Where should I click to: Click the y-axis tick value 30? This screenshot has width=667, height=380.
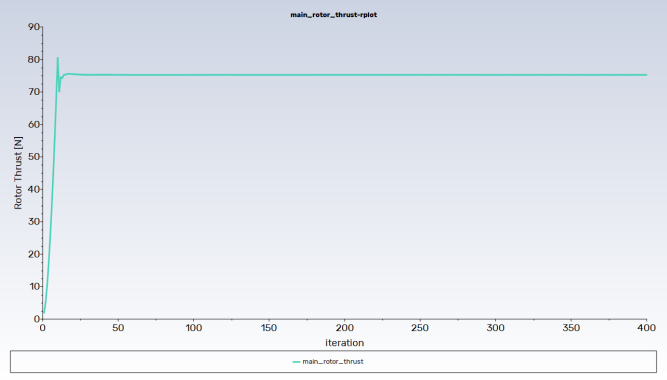point(34,222)
